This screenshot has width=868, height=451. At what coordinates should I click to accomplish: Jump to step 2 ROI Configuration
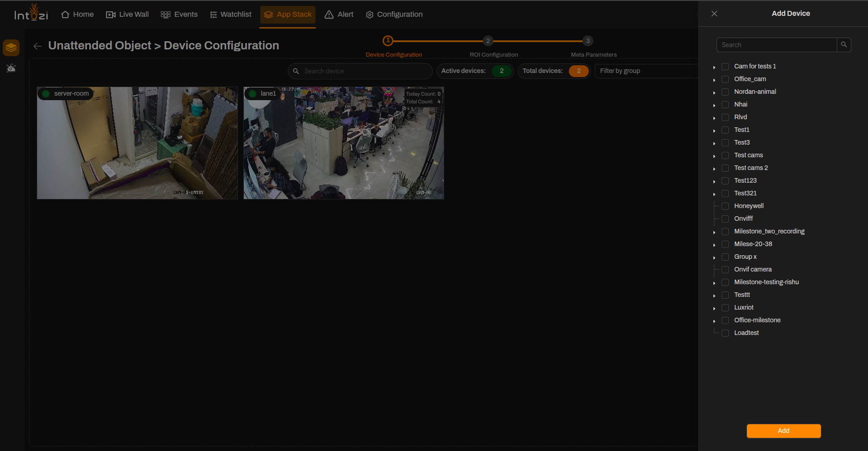click(x=488, y=41)
